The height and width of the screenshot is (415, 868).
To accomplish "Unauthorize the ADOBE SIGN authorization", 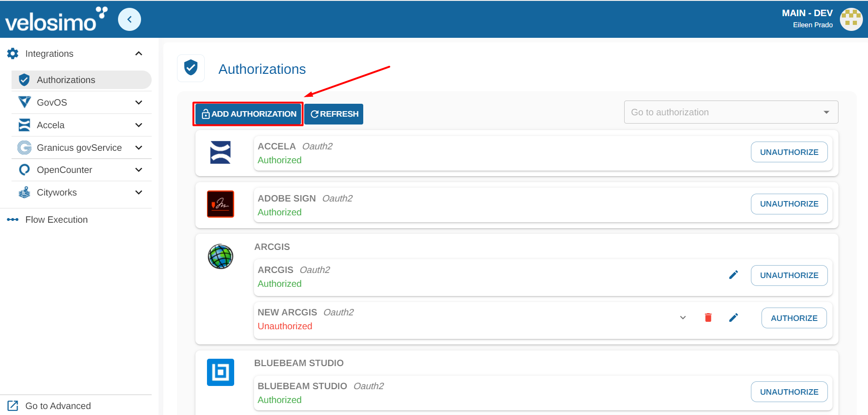I will (x=789, y=204).
